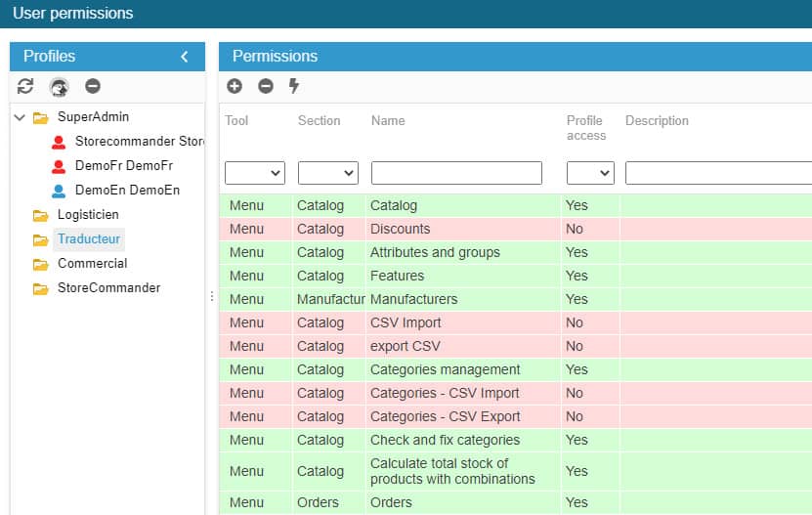Screen dimensions: 812x515
Task: Collapse the Profiles panel with chevron
Action: point(185,57)
